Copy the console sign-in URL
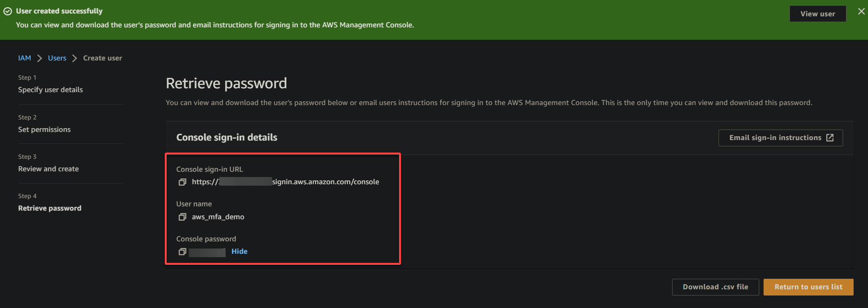The height and width of the screenshot is (308, 868). click(182, 182)
